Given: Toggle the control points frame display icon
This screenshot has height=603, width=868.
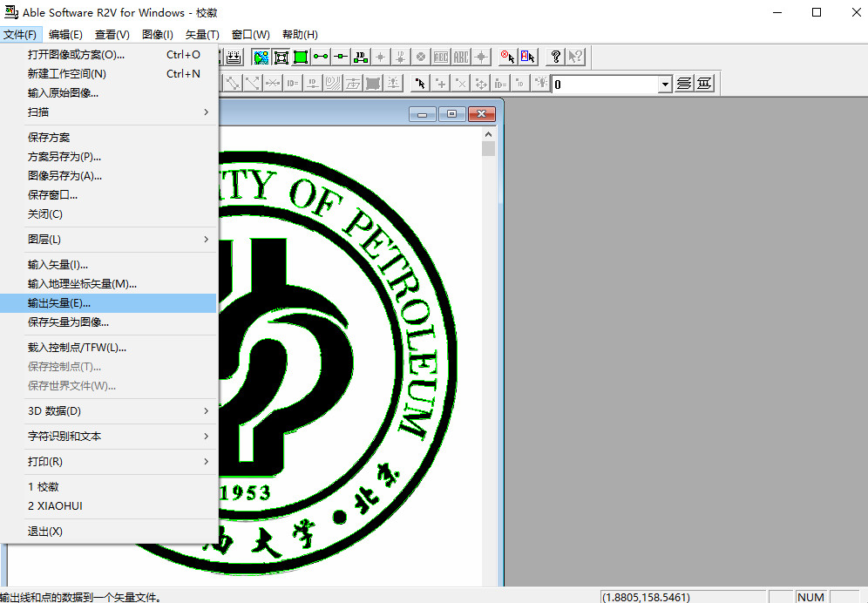Looking at the screenshot, I should click(281, 57).
